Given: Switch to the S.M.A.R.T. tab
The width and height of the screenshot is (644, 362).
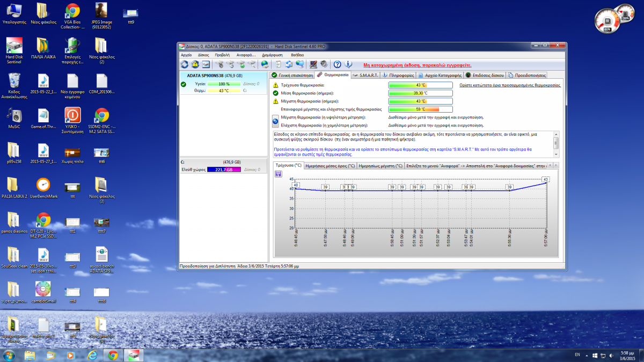Looking at the screenshot, I should pyautogui.click(x=365, y=76).
